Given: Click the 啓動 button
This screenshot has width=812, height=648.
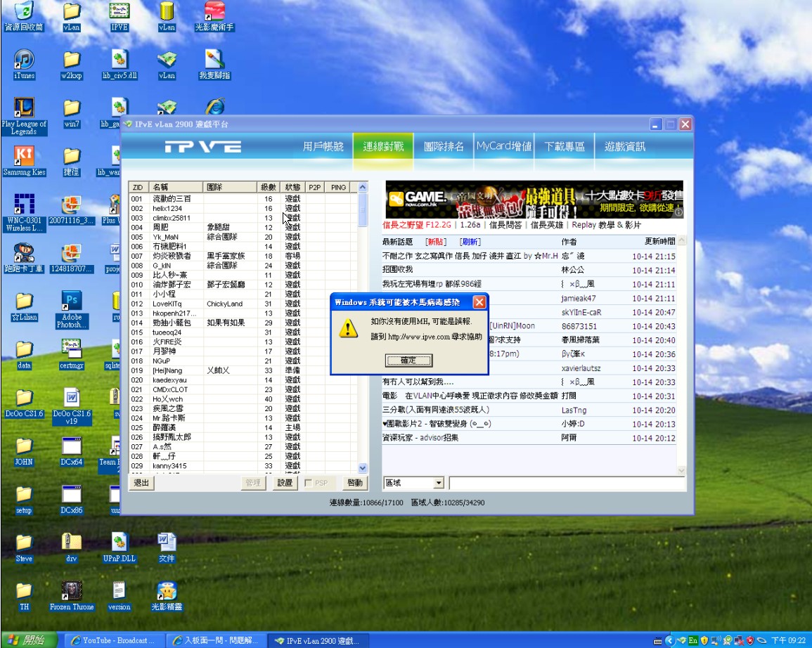Looking at the screenshot, I should (355, 484).
